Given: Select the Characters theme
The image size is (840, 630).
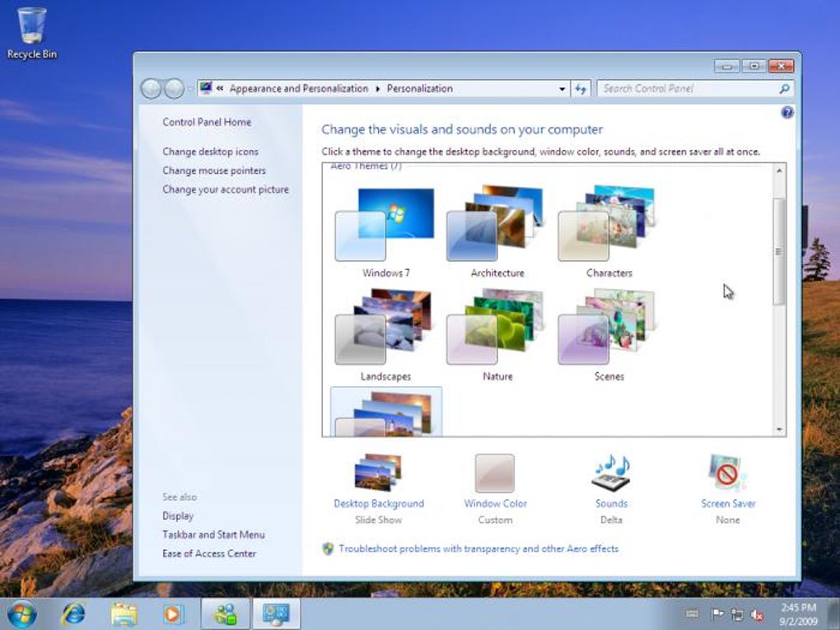Looking at the screenshot, I should click(609, 232).
